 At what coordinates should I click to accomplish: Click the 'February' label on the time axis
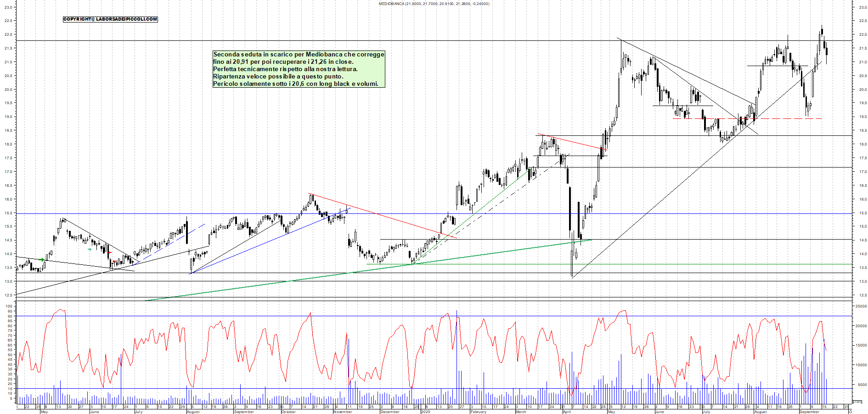click(x=479, y=412)
